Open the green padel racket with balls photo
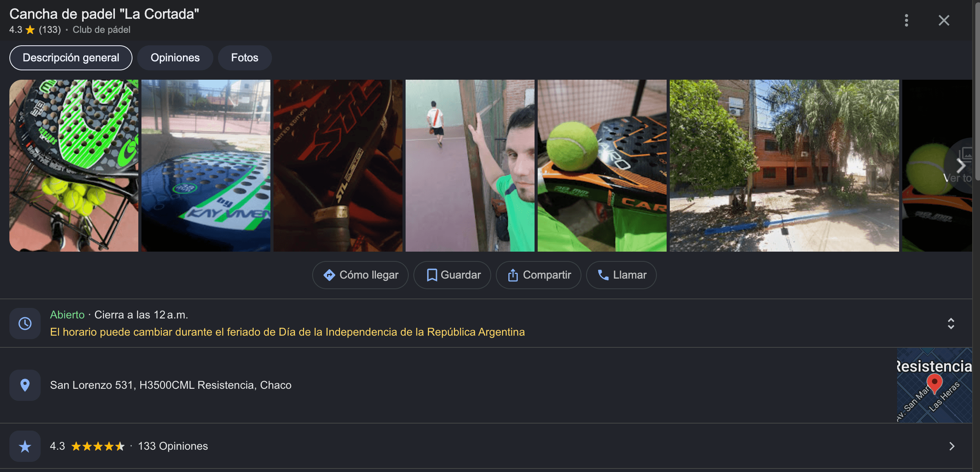The image size is (980, 472). click(x=74, y=166)
